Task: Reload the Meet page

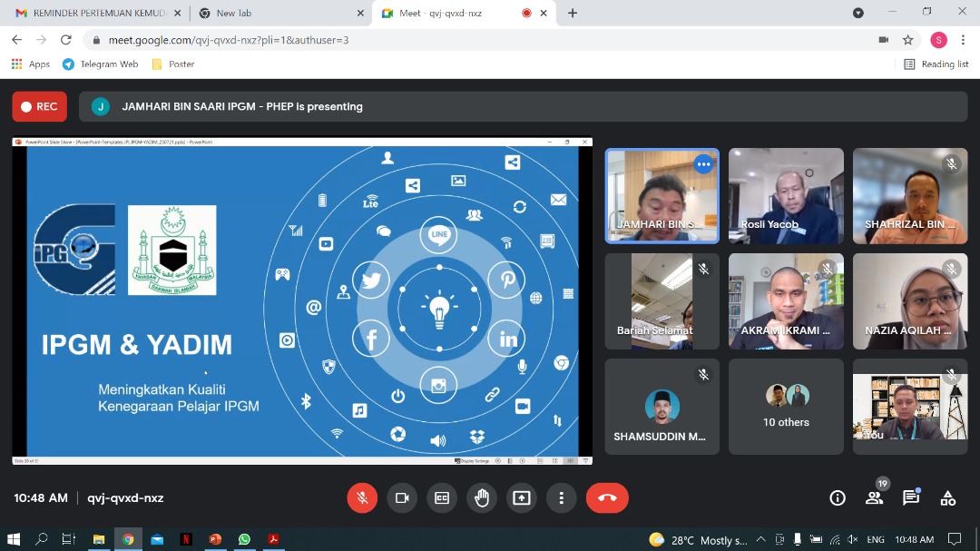Action: (x=65, y=40)
